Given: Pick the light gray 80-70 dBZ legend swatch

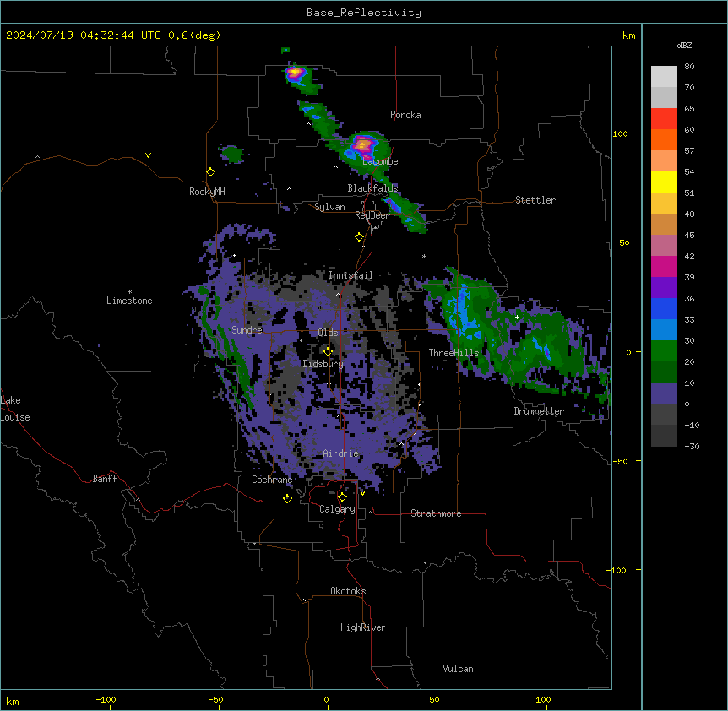Looking at the screenshot, I should tap(664, 77).
